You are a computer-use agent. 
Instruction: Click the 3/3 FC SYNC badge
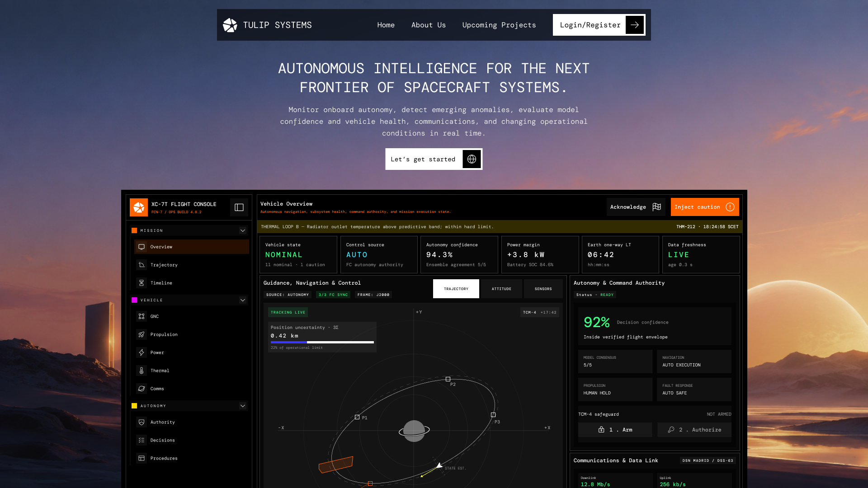tap(333, 295)
